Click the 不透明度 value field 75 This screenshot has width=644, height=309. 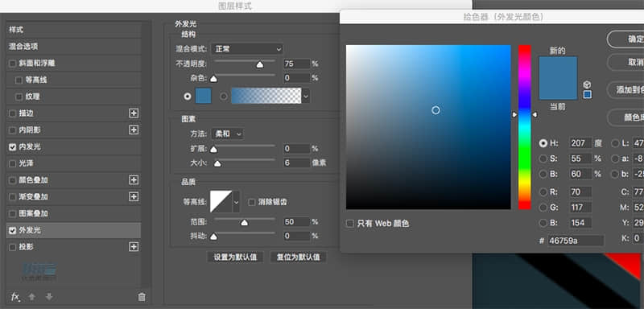coord(296,64)
